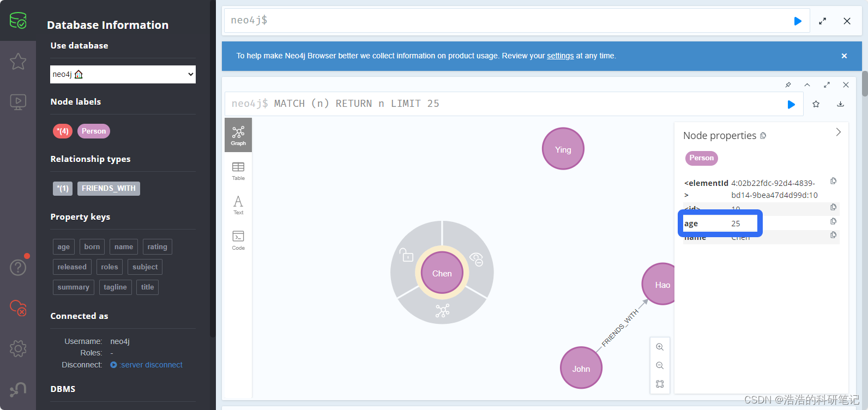This screenshot has height=410, width=868.
Task: Select the Ying node
Action: pos(563,149)
